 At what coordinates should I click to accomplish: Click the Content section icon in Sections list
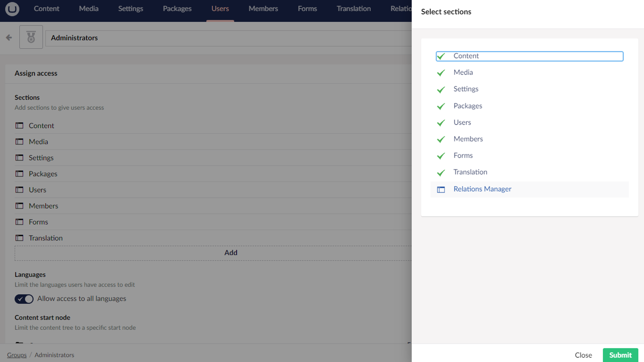[x=19, y=125]
